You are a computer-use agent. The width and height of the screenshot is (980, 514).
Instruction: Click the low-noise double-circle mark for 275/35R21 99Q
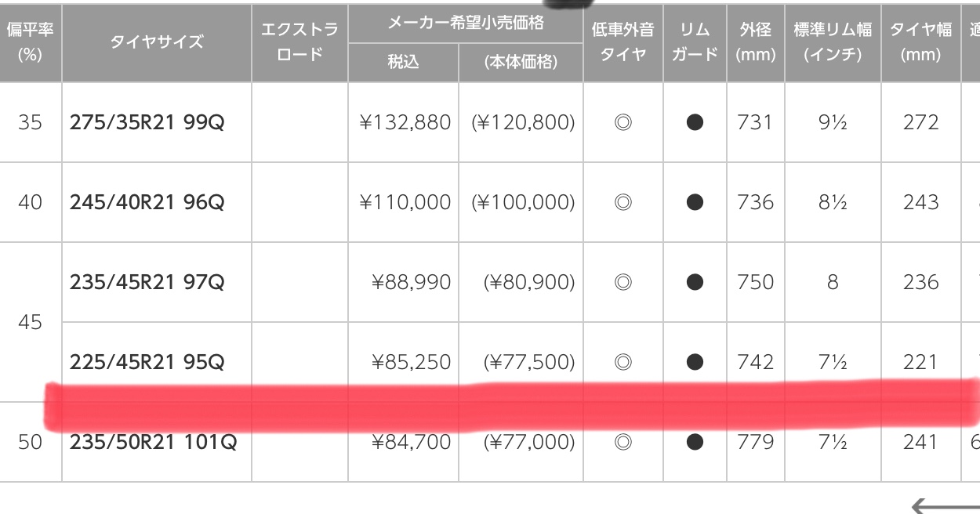[623, 122]
